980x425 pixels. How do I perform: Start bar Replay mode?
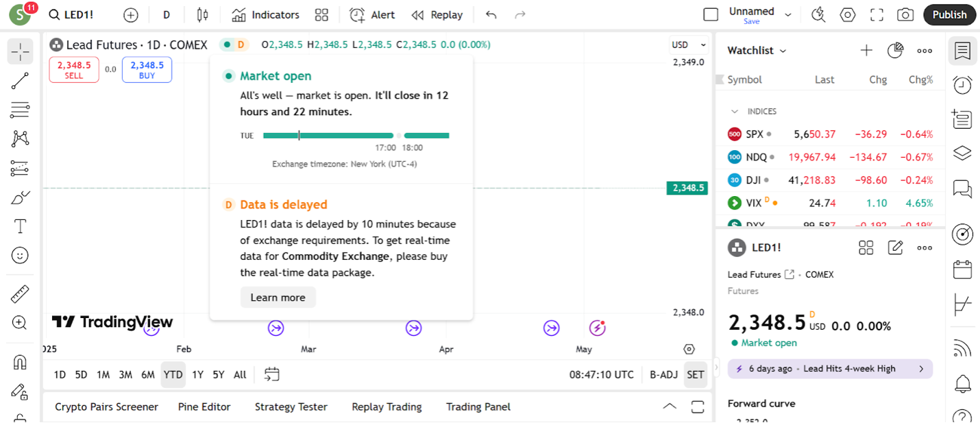(437, 15)
